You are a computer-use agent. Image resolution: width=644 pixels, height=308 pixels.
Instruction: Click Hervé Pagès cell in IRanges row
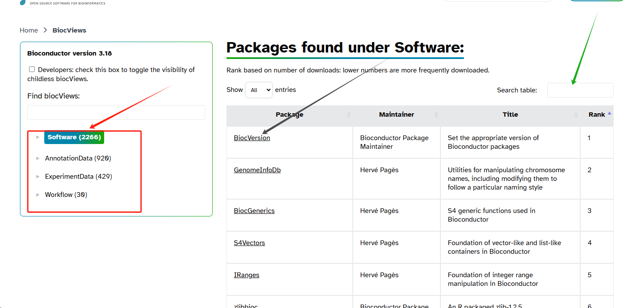(397, 279)
